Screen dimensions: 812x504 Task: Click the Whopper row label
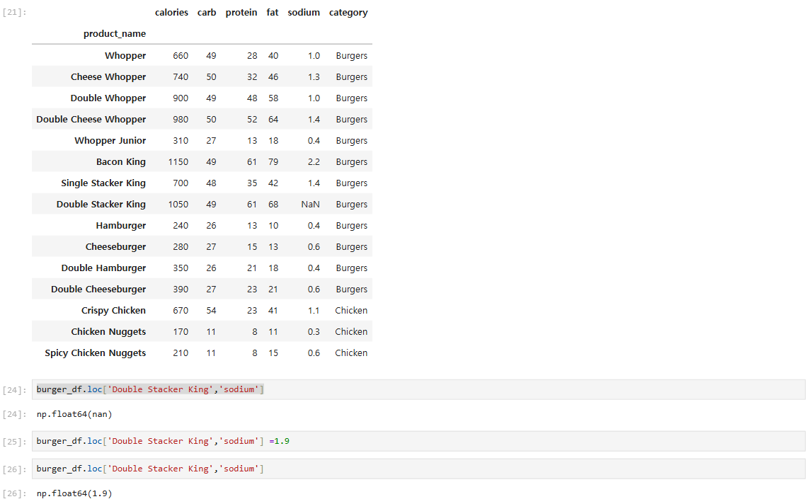tap(125, 55)
